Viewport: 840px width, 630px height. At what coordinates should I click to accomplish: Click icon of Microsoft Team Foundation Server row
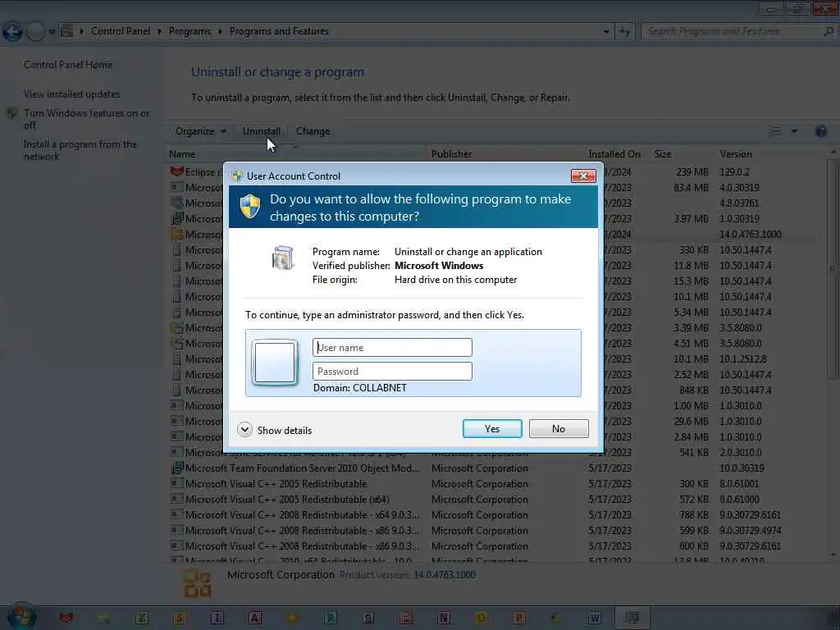[177, 468]
